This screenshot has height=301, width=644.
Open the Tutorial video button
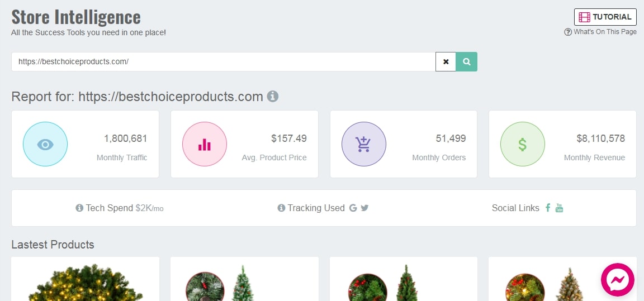(605, 17)
